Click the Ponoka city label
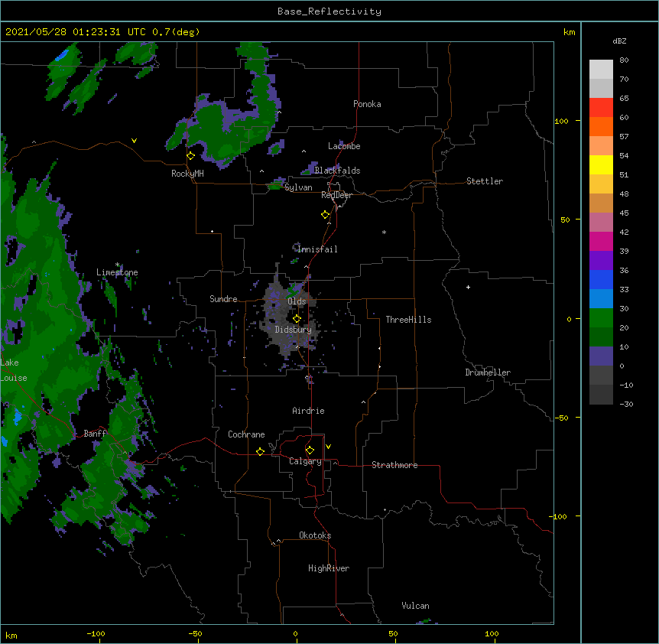 pyautogui.click(x=367, y=104)
